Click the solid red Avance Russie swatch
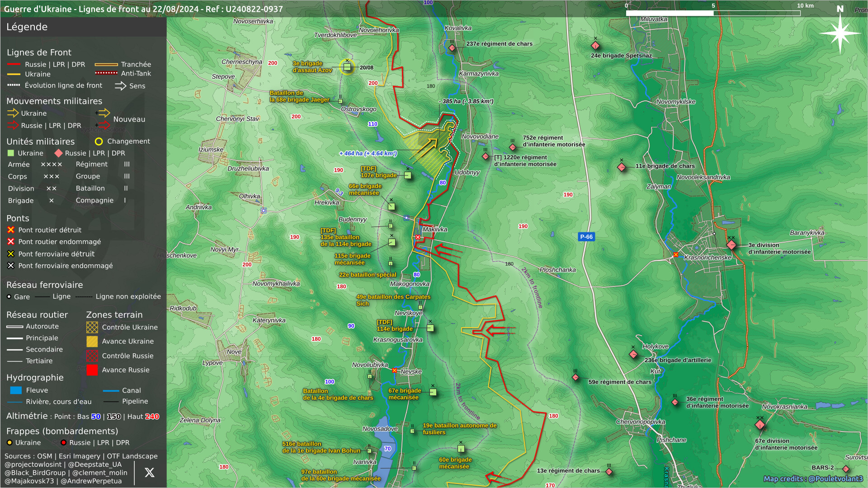This screenshot has width=868, height=488. [x=92, y=370]
